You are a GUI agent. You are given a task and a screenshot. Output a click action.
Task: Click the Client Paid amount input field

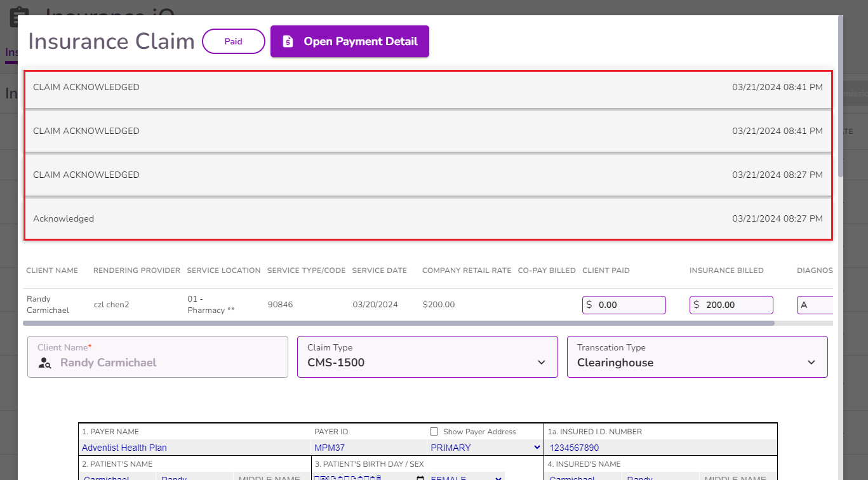624,305
